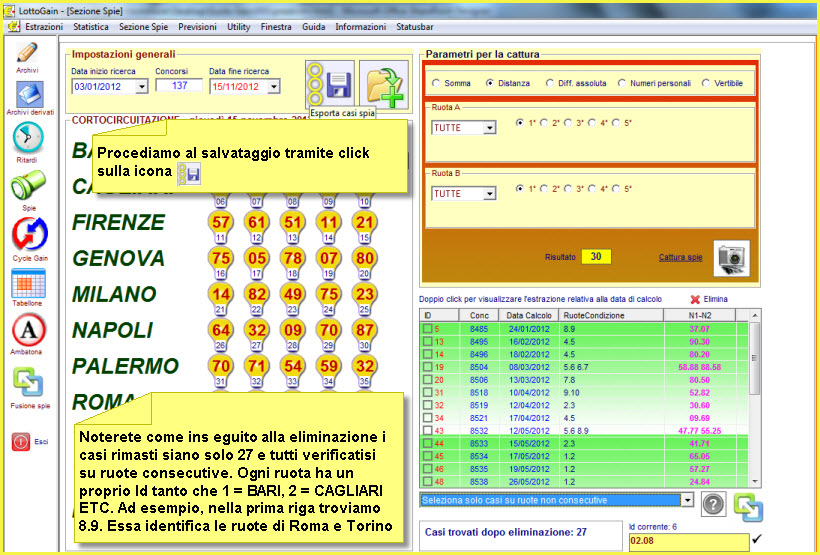This screenshot has height=555, width=820.
Task: Click the gray question mark help icon
Action: pyautogui.click(x=713, y=504)
